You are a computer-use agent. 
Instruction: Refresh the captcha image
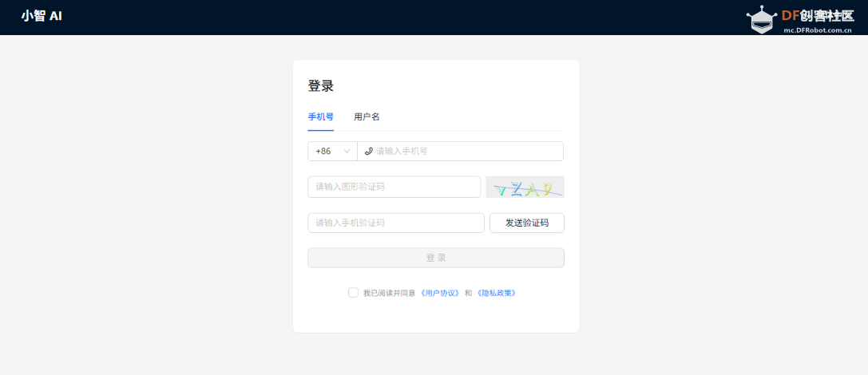pyautogui.click(x=525, y=187)
